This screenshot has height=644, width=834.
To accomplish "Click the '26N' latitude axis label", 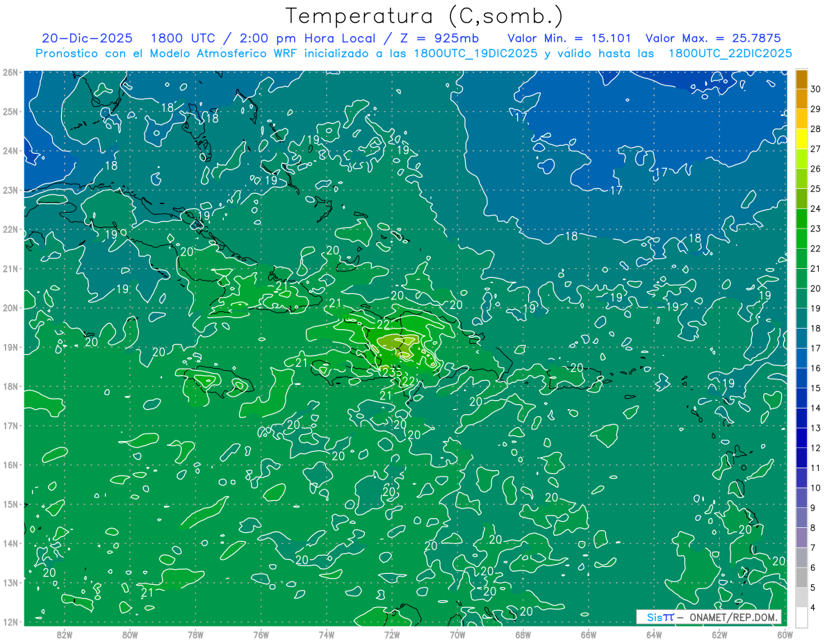I will (x=10, y=72).
